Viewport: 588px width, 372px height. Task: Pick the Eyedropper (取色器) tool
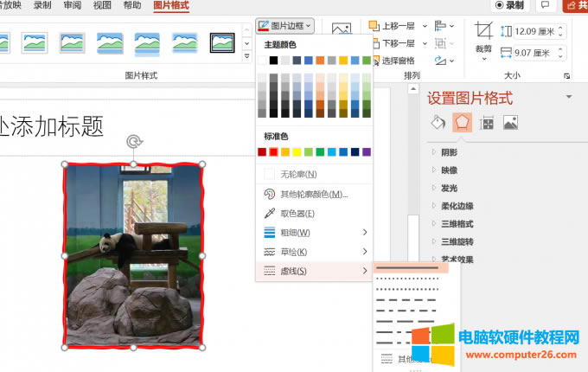coord(298,213)
